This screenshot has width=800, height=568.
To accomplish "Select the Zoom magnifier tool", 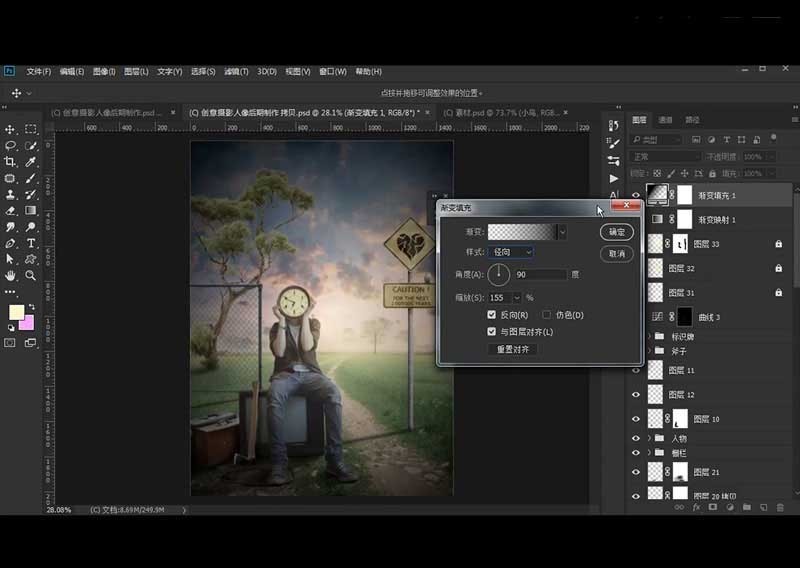I will (x=31, y=275).
